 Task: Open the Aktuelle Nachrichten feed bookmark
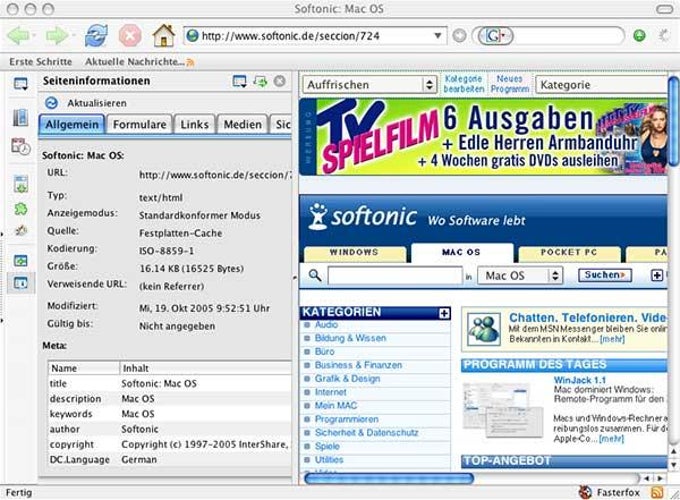(x=139, y=62)
